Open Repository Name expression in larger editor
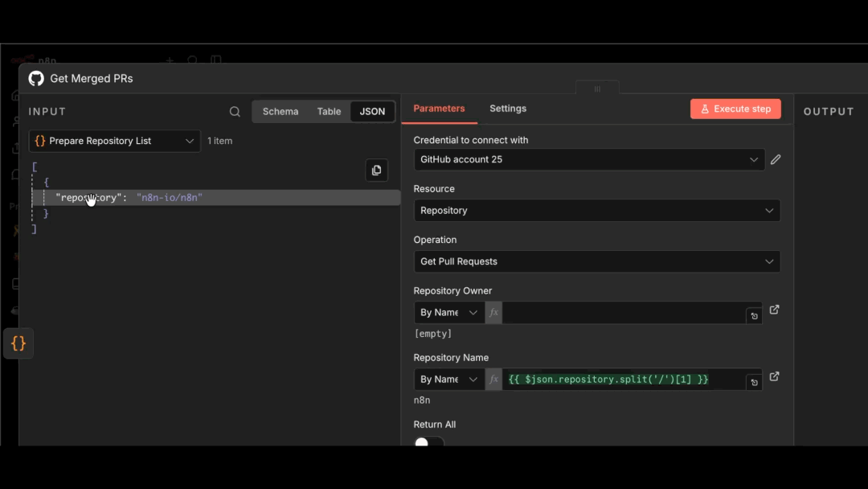The width and height of the screenshot is (868, 489). pos(773,376)
